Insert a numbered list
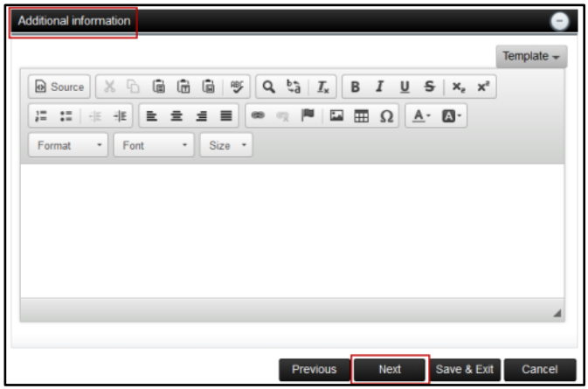This screenshot has width=588, height=389. 41,116
